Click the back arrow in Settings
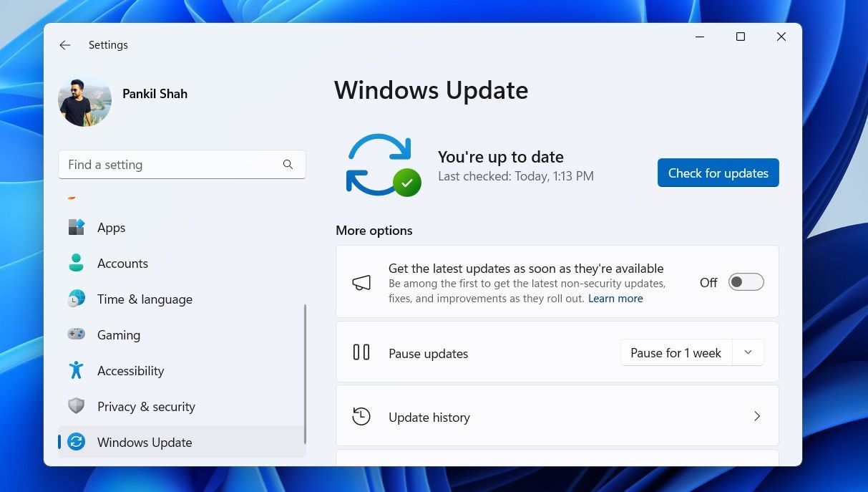 tap(65, 44)
